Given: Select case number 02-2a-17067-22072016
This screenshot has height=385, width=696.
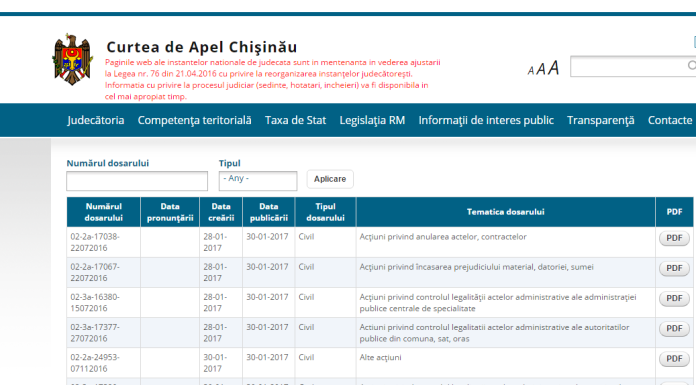Looking at the screenshot, I should (x=95, y=273).
